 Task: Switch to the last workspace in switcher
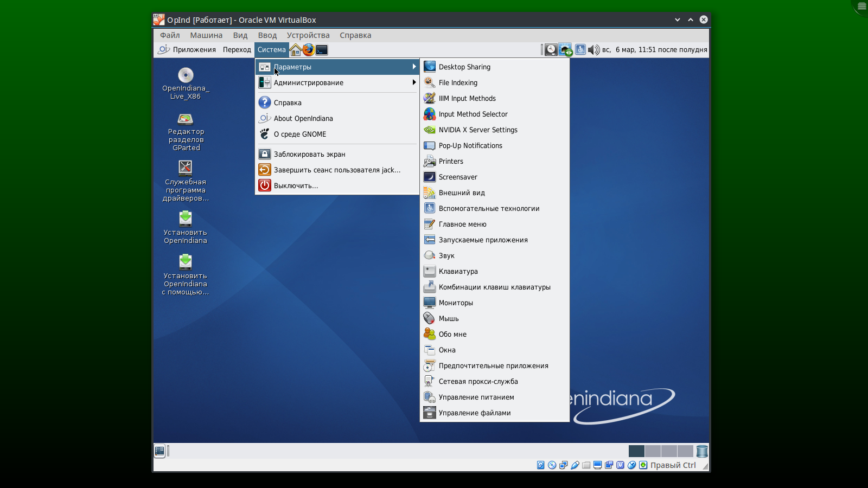tap(685, 451)
